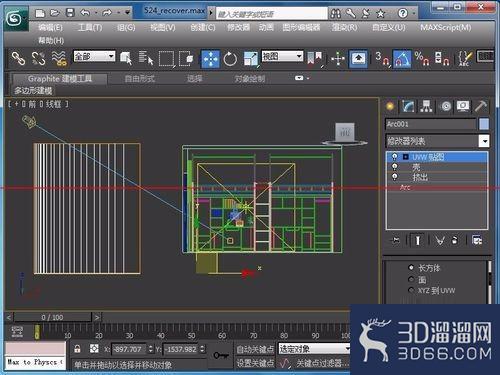
Task: Expand the InfoCenter search arrow beside filename
Action: (x=211, y=13)
